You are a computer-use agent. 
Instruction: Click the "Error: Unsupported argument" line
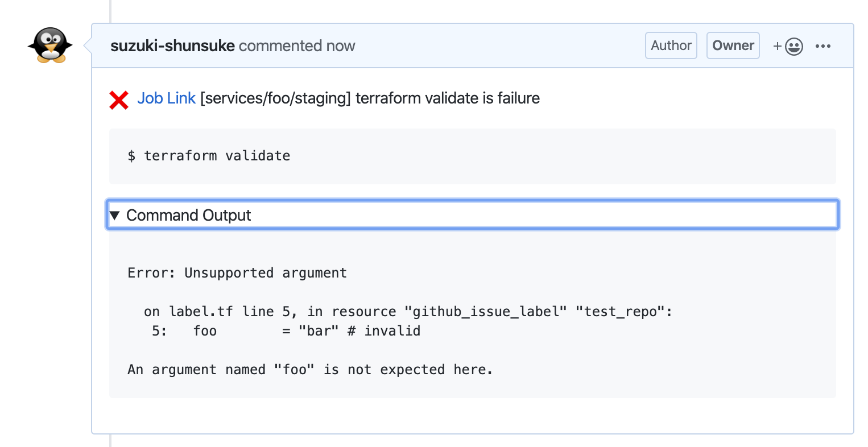(237, 273)
